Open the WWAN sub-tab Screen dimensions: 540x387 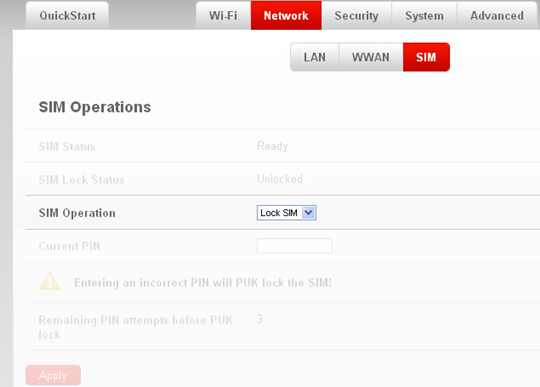(x=371, y=57)
